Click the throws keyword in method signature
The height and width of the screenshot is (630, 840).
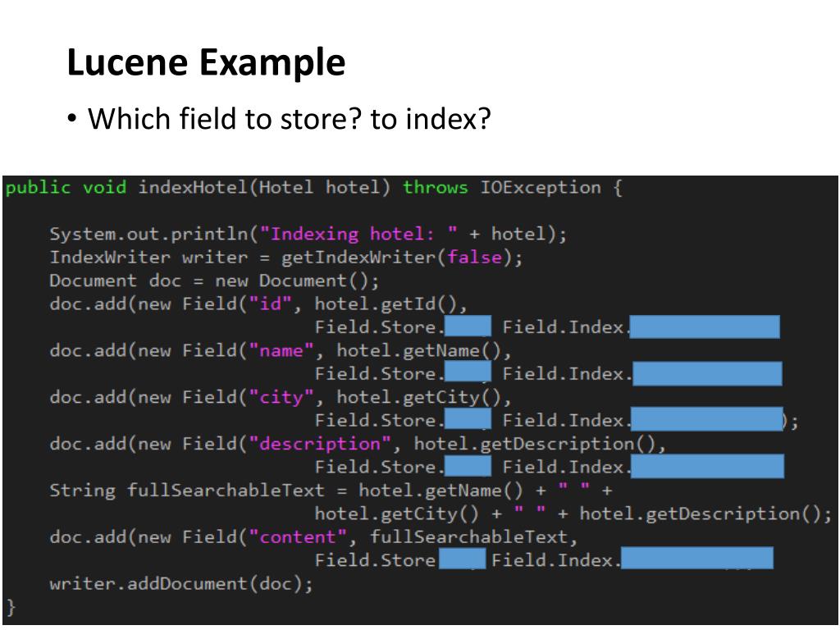tap(435, 188)
